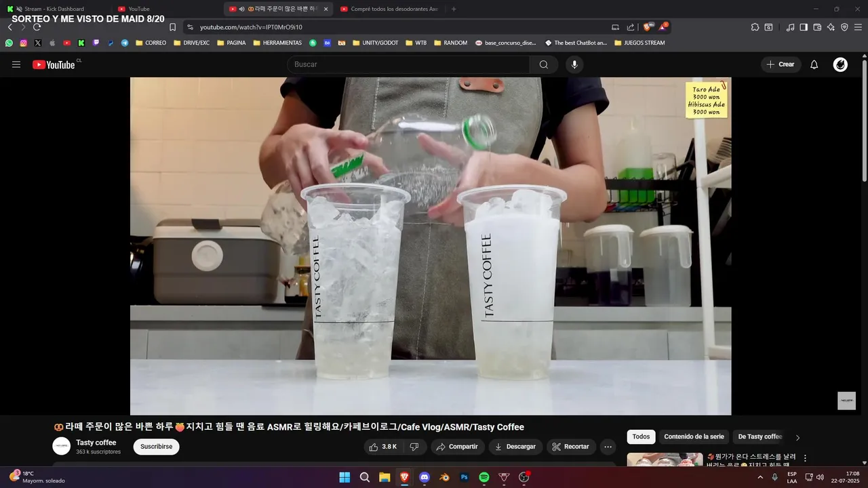The image size is (868, 488).
Task: Open the CORREO bookmarks folder
Action: 151,43
